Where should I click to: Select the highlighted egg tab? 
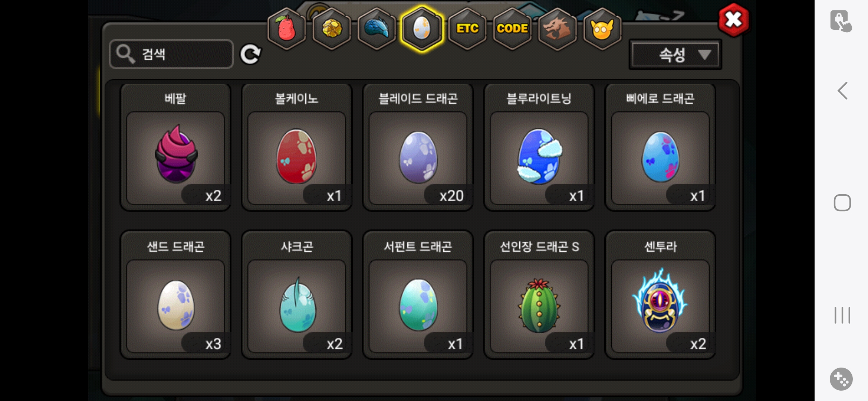click(422, 29)
